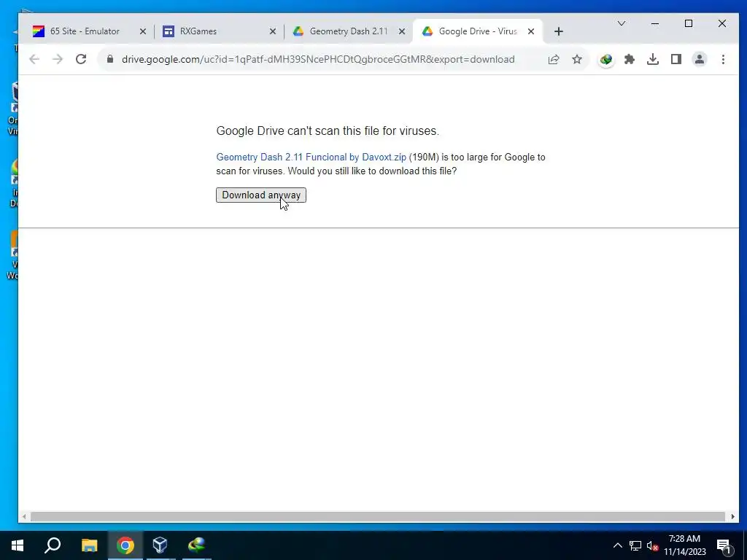The image size is (747, 560).
Task: Click the scrollbar left arrow
Action: tap(24, 517)
